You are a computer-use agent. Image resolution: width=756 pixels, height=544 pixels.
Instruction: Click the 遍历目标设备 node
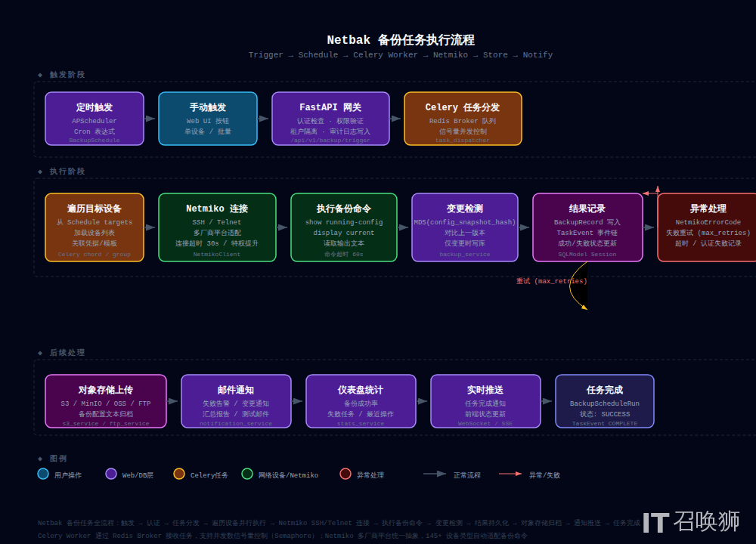point(94,227)
